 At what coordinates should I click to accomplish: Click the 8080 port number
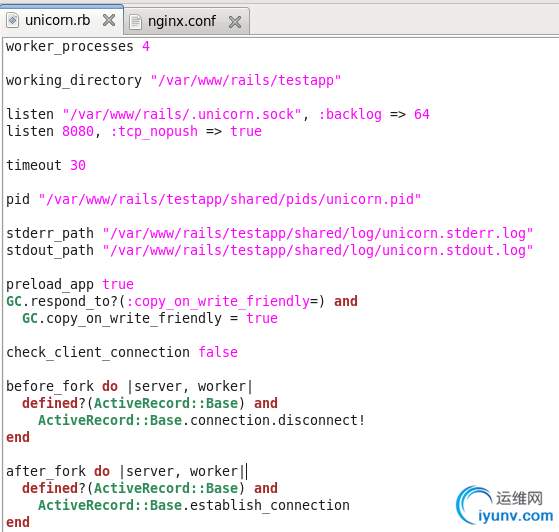(x=78, y=131)
